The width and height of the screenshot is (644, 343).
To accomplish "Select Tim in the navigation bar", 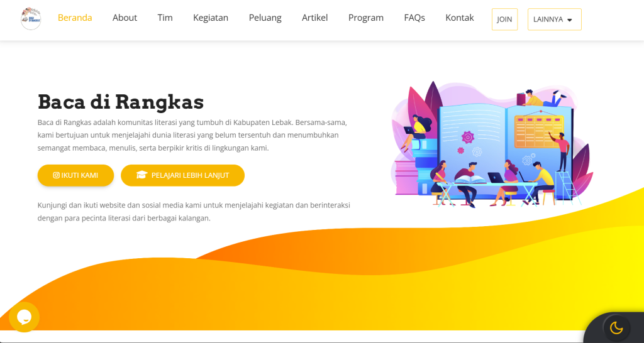I will click(x=165, y=18).
